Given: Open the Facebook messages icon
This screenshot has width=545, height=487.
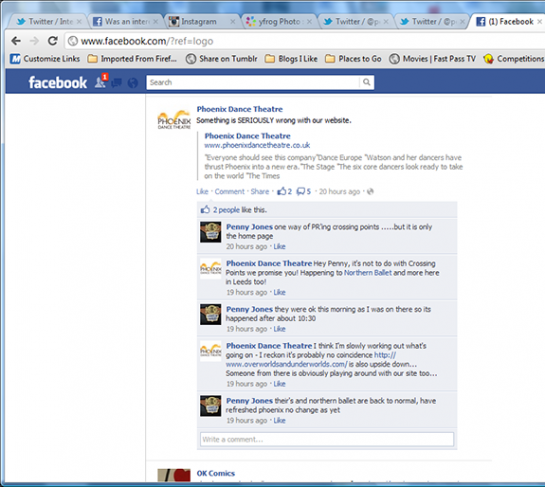Looking at the screenshot, I should point(117,83).
